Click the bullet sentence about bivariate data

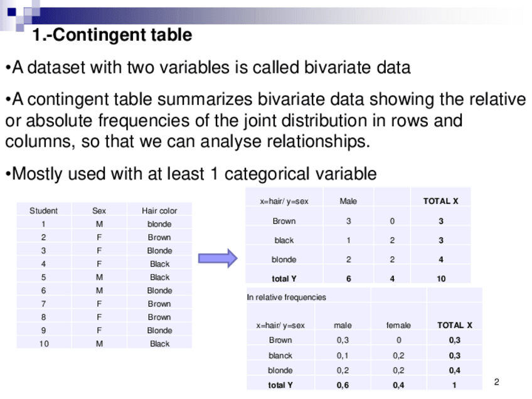tap(208, 68)
